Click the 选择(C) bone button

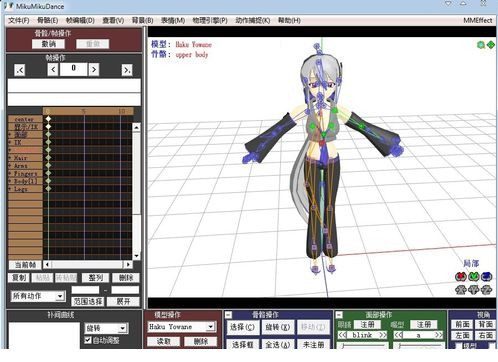242,327
